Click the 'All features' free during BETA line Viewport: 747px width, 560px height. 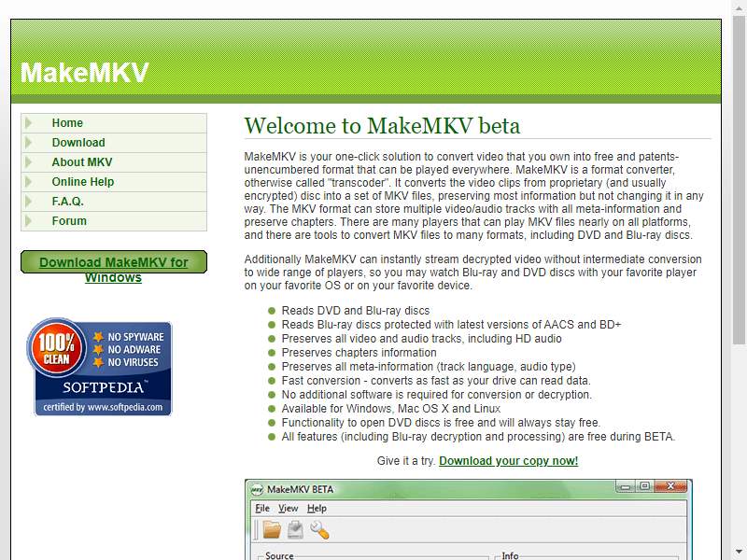pyautogui.click(x=478, y=437)
